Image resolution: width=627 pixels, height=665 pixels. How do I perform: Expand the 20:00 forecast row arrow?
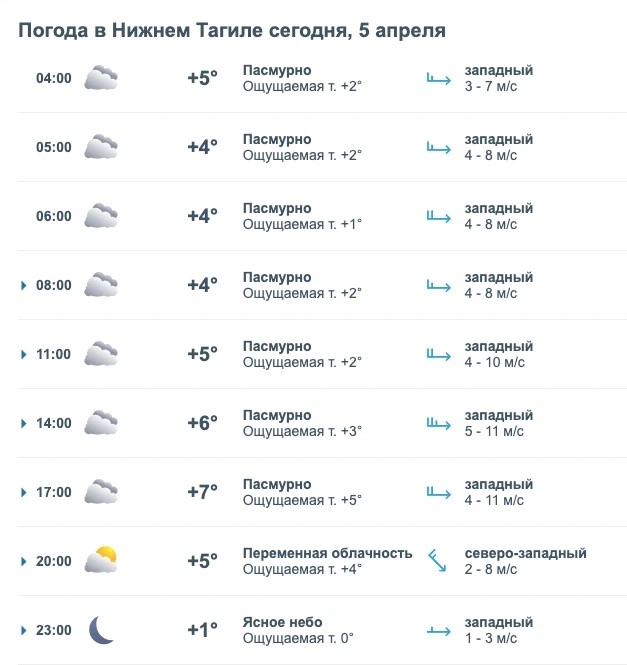pyautogui.click(x=23, y=562)
